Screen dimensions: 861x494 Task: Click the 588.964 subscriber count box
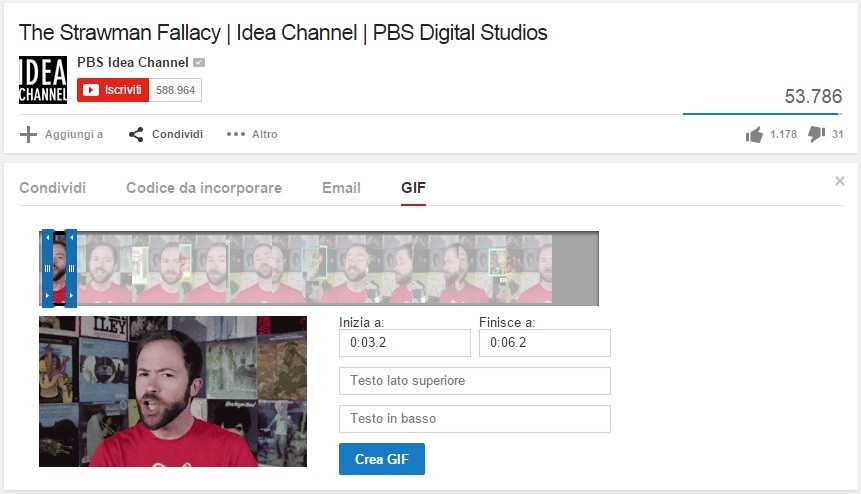point(175,90)
